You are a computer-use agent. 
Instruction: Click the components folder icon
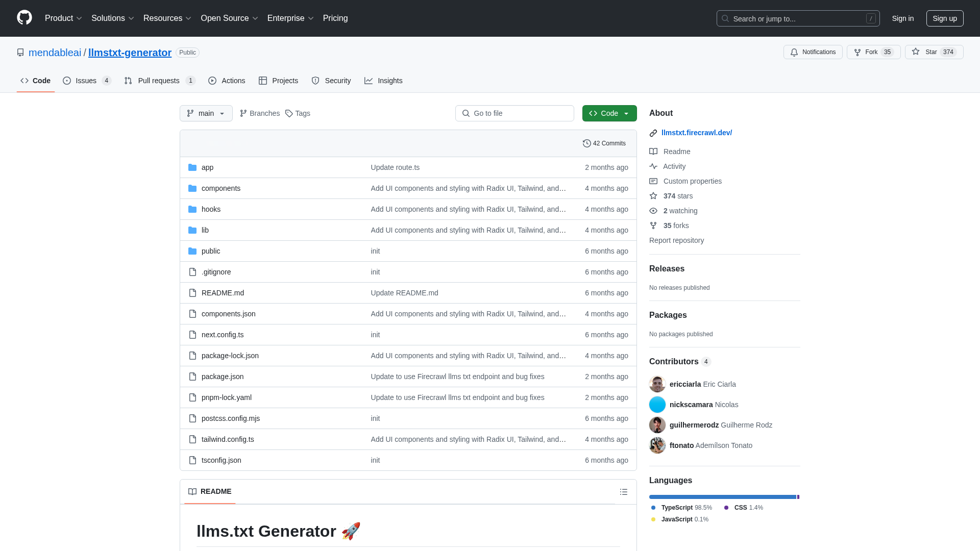192,188
